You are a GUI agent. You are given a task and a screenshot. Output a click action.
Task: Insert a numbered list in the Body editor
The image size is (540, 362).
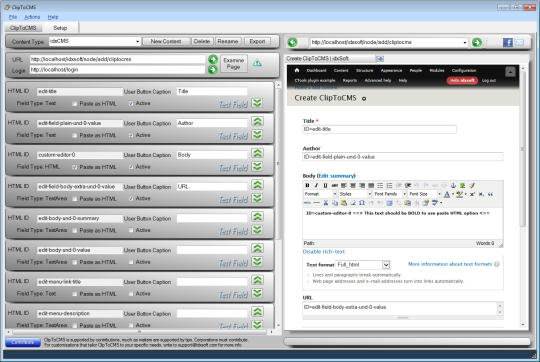click(x=389, y=185)
